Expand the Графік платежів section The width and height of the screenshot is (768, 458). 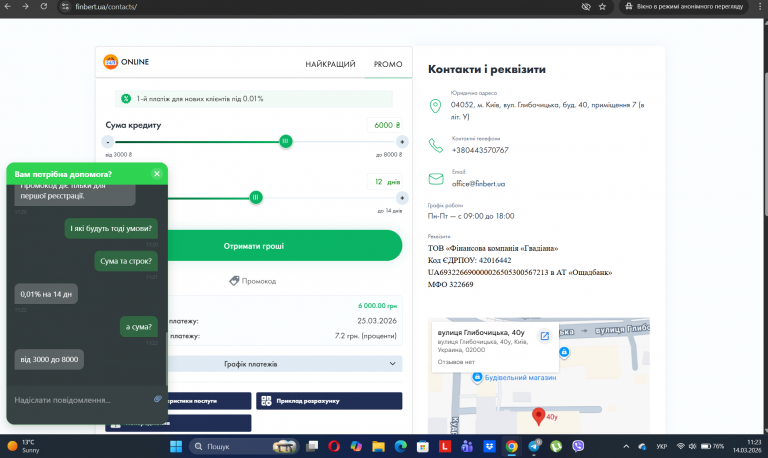(254, 364)
